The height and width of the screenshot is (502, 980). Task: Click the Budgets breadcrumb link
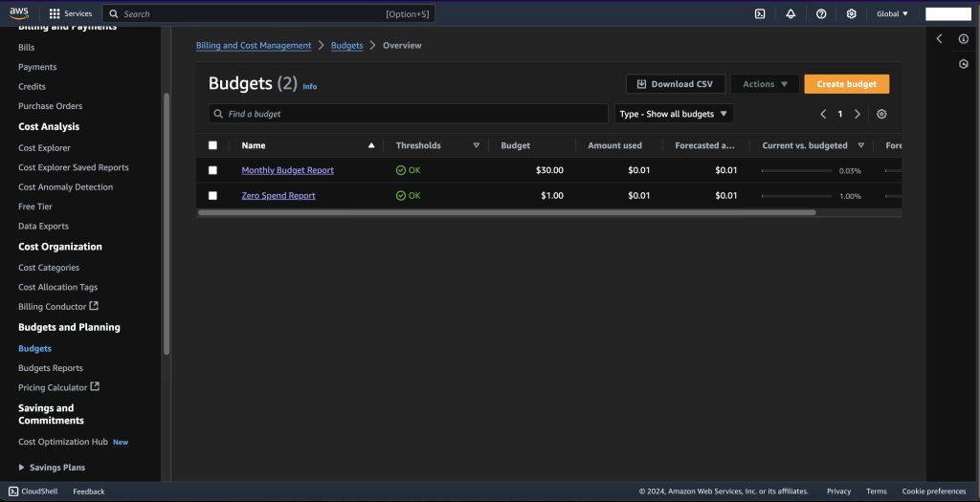click(x=346, y=46)
